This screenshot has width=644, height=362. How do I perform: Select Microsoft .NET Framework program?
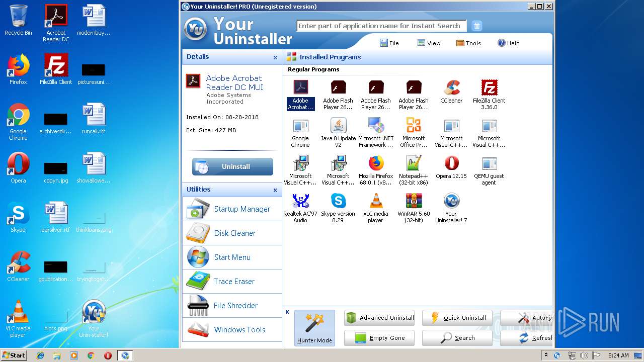[x=376, y=132]
